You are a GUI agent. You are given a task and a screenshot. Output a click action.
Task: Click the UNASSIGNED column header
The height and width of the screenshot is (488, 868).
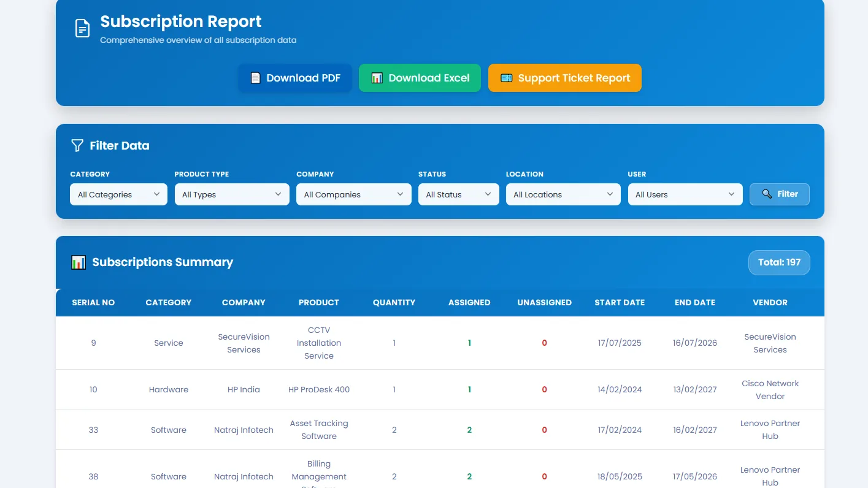click(545, 302)
